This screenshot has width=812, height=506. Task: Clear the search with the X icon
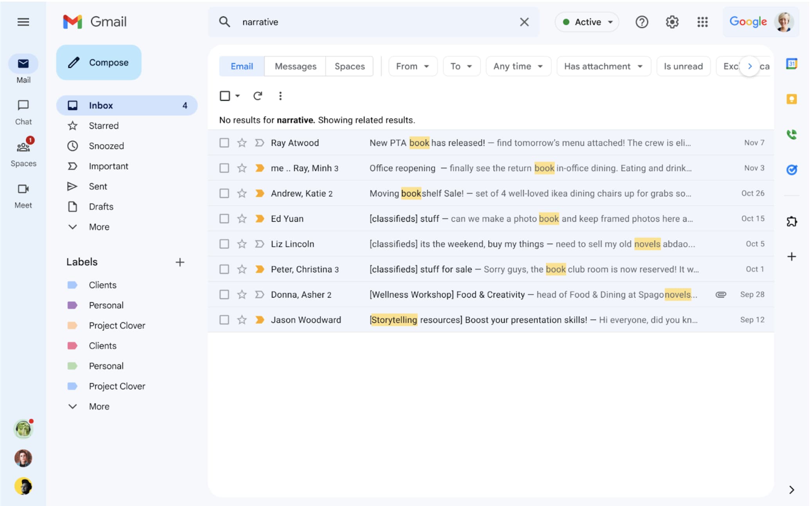point(524,22)
